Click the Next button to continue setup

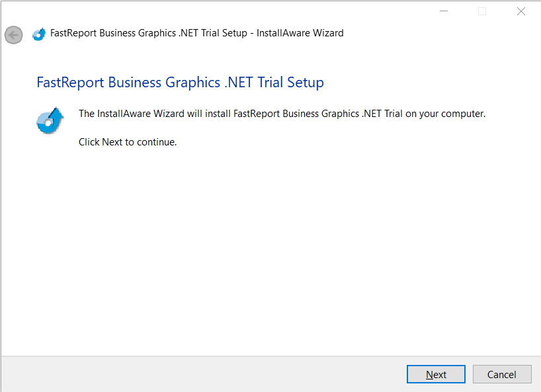pos(436,373)
